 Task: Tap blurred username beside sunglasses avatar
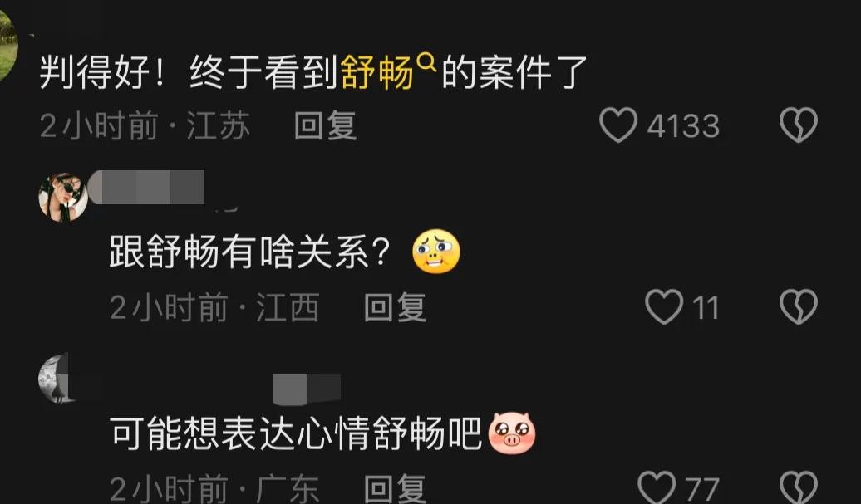tap(146, 187)
